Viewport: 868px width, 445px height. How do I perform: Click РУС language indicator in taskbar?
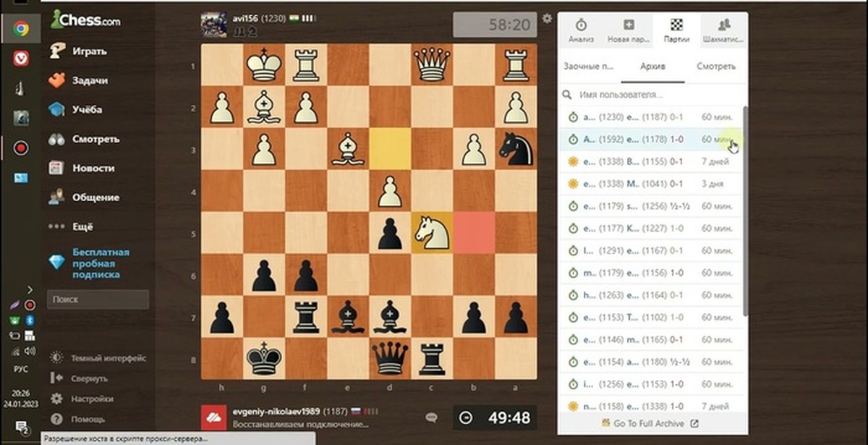point(21,369)
